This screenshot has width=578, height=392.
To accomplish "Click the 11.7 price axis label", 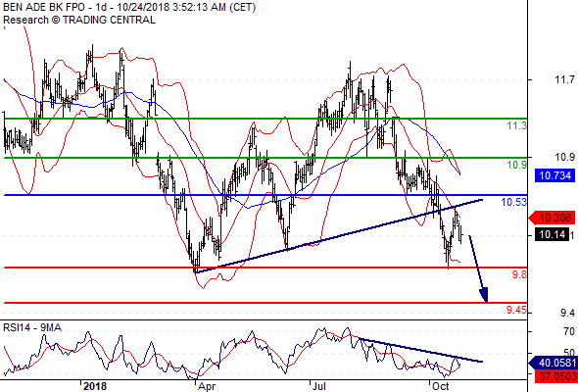I will tap(564, 79).
